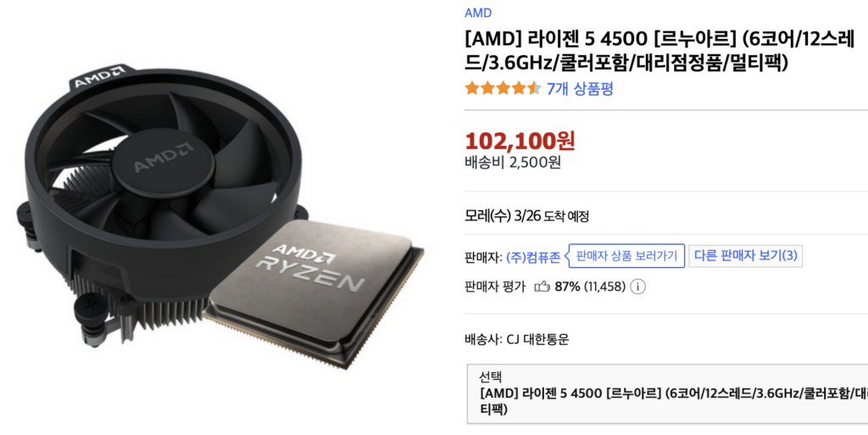Open the 7개 상품평 reviews link

(x=580, y=88)
